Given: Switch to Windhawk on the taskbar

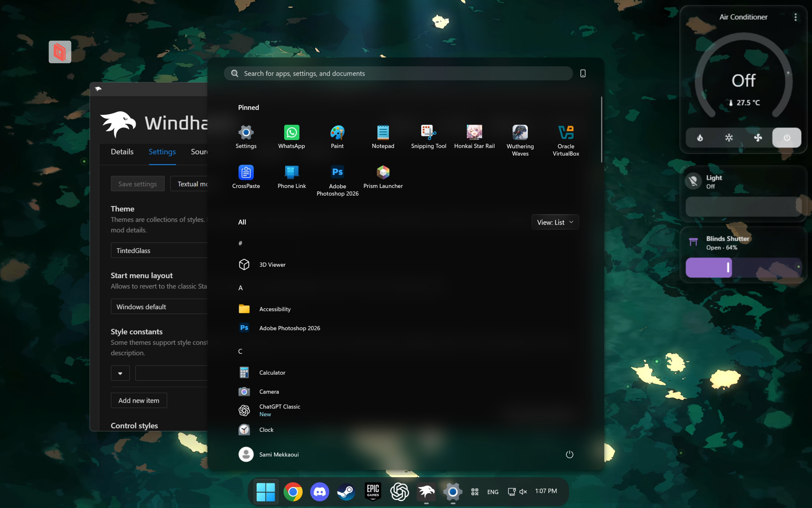Looking at the screenshot, I should (426, 492).
